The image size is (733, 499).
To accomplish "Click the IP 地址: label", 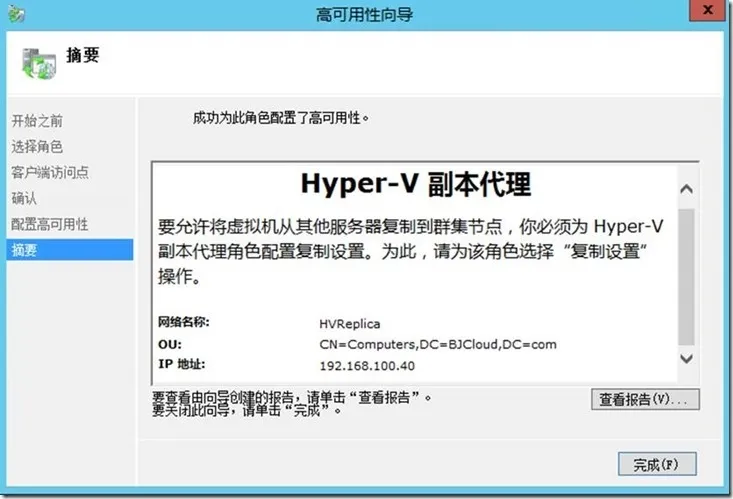I will click(x=181, y=364).
